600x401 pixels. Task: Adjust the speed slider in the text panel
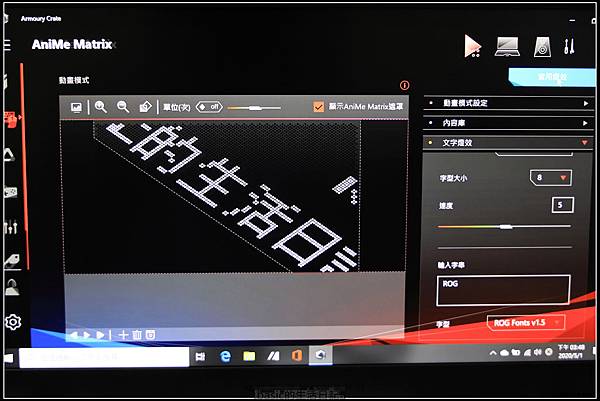[504, 227]
